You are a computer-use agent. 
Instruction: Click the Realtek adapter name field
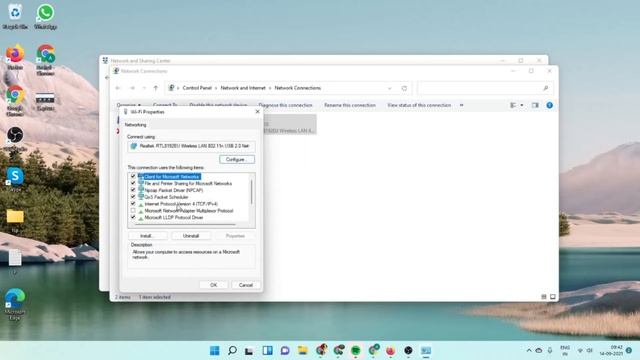click(191, 146)
